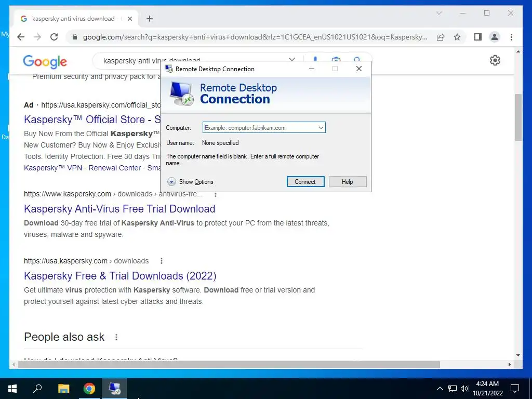The image size is (532, 399).
Task: Click the padlock site info icon
Action: (x=75, y=37)
